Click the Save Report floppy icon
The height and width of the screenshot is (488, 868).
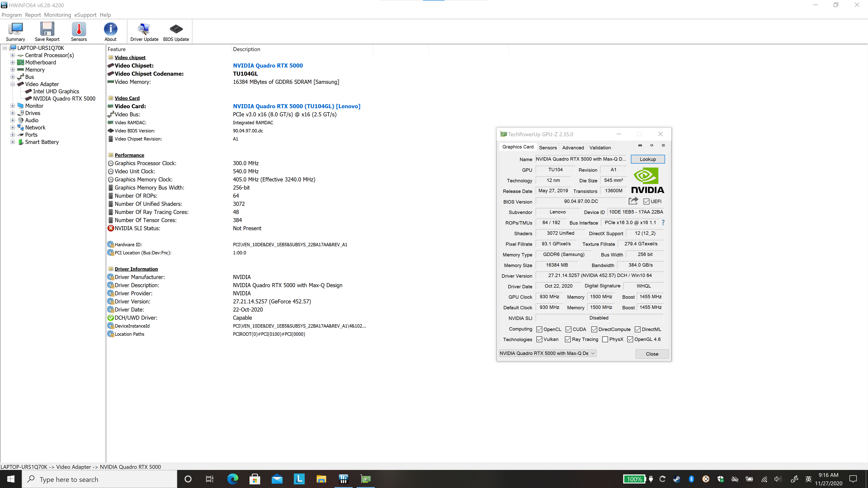pos(47,32)
